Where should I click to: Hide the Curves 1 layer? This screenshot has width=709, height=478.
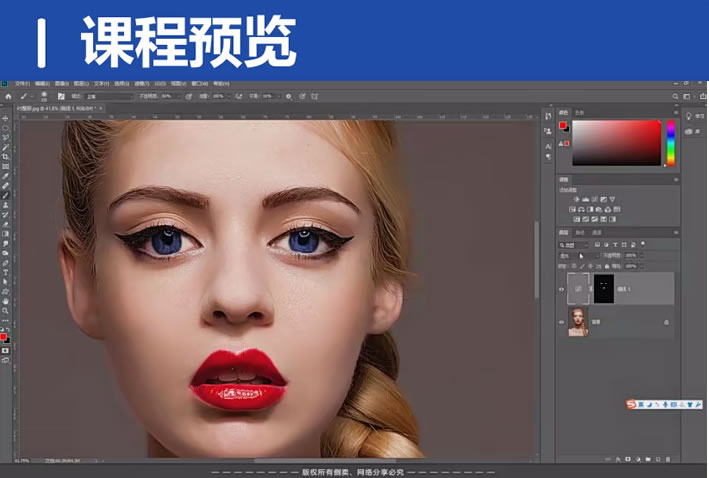tap(562, 289)
